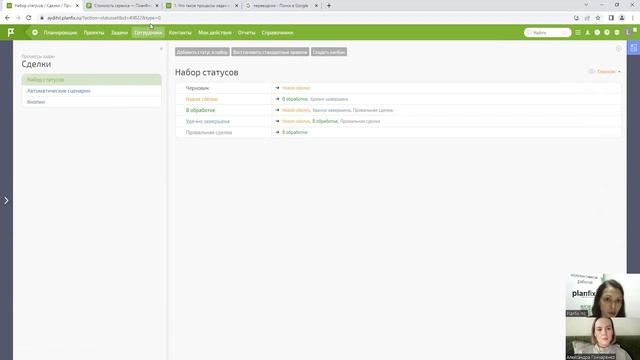Open the Проекты menu
The width and height of the screenshot is (640, 360).
pos(94,33)
